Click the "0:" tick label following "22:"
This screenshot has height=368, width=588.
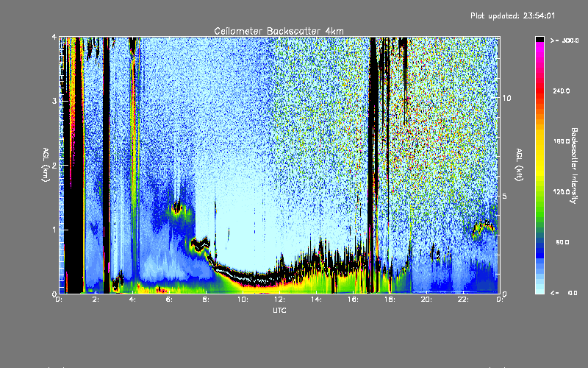pyautogui.click(x=500, y=300)
